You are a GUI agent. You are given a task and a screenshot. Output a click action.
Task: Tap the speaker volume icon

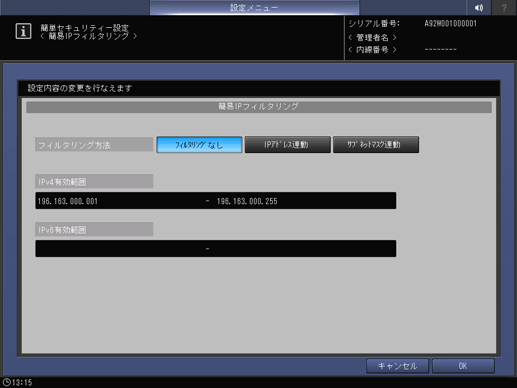(479, 7)
